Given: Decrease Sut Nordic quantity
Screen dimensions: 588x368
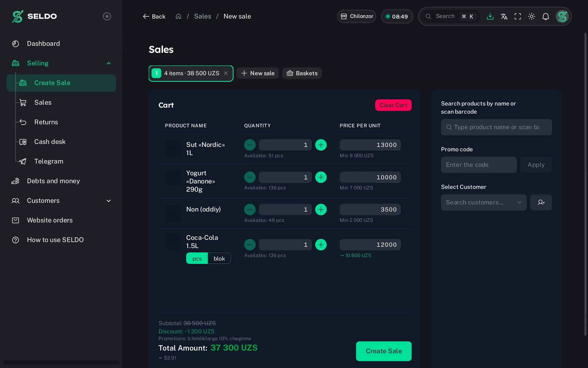Looking at the screenshot, I should click(x=250, y=145).
